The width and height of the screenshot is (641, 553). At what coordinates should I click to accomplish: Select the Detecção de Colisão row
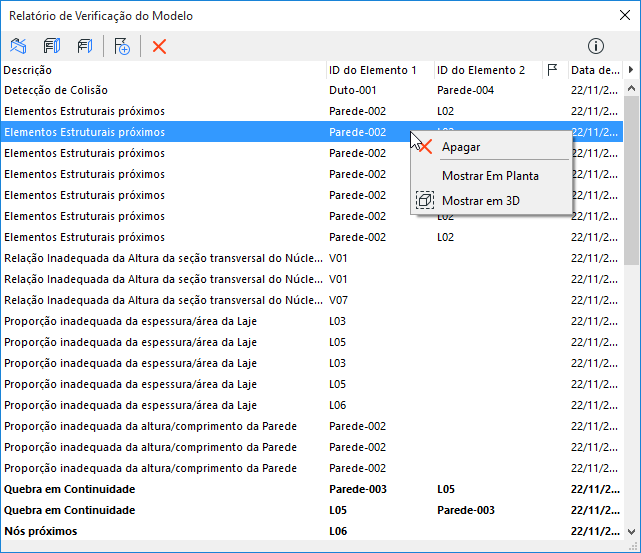[312, 90]
